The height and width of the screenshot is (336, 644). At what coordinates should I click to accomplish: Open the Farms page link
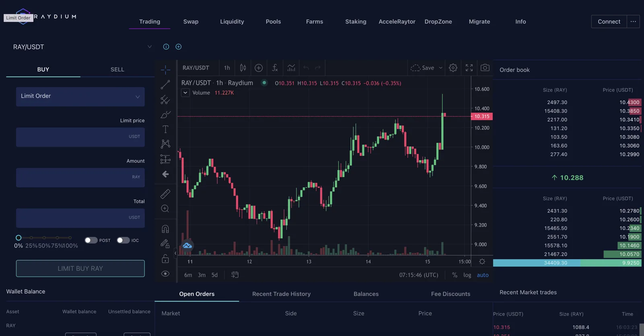[314, 21]
